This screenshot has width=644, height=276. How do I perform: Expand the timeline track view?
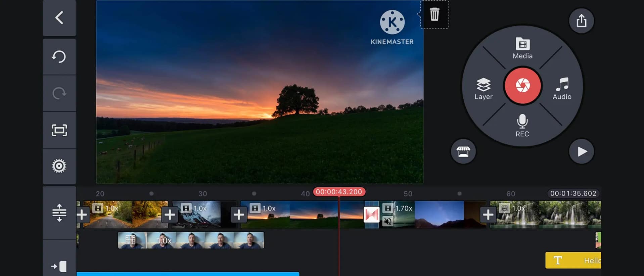click(x=59, y=213)
